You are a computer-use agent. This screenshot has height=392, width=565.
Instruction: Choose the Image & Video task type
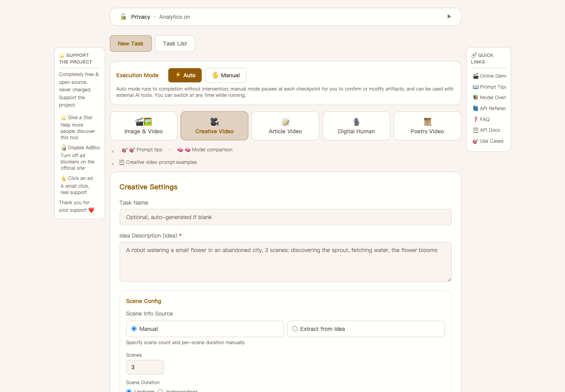tap(144, 126)
